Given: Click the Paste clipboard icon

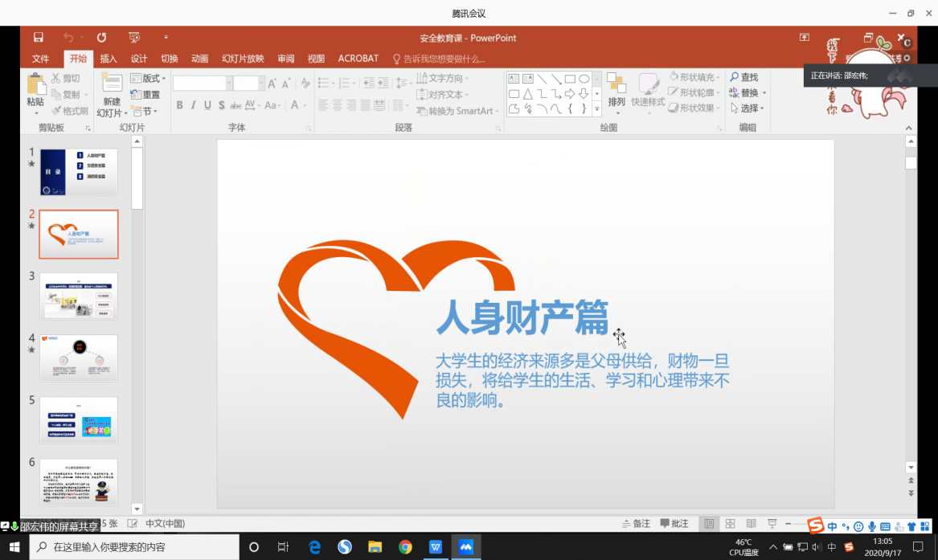Looking at the screenshot, I should click(x=35, y=85).
